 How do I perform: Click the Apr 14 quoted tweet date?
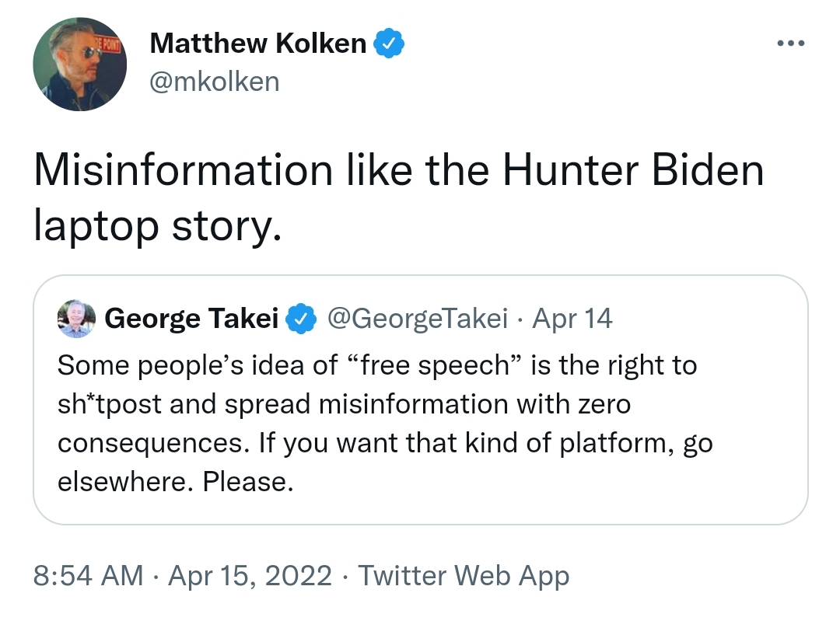[x=572, y=319]
